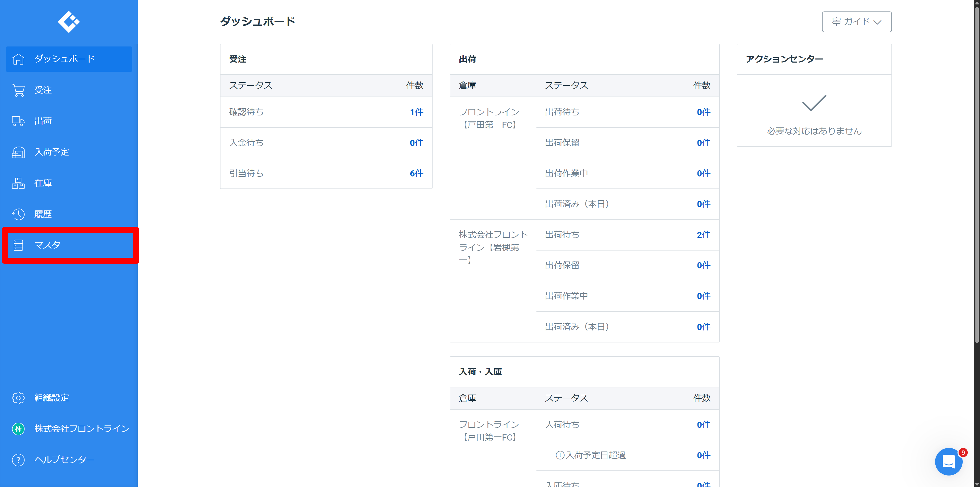Open the 入荷予定 menu item
Image resolution: width=980 pixels, height=487 pixels.
[69, 152]
